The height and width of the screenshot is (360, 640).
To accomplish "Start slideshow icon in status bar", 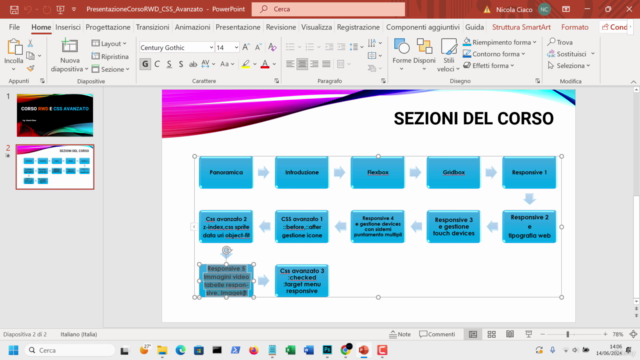I will [x=529, y=334].
